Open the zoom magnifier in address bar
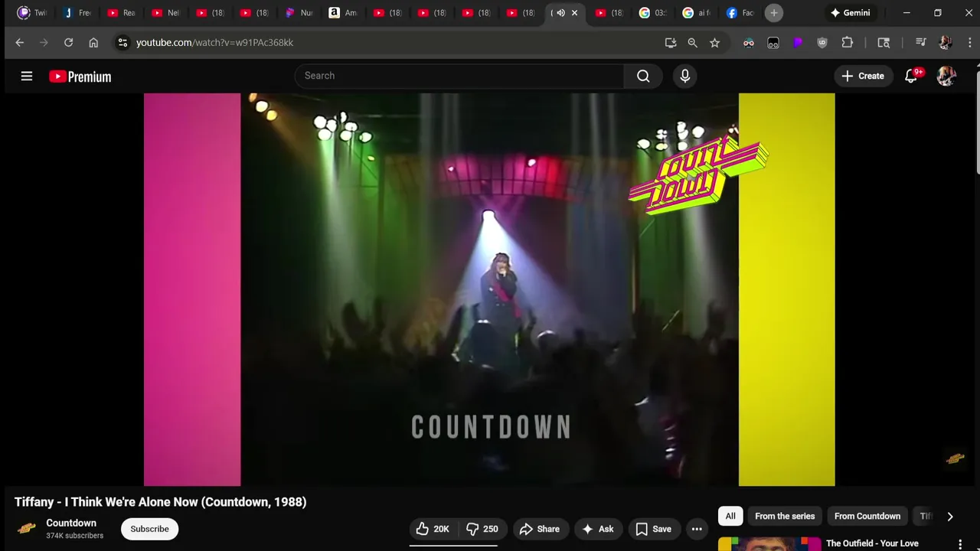 [x=692, y=43]
